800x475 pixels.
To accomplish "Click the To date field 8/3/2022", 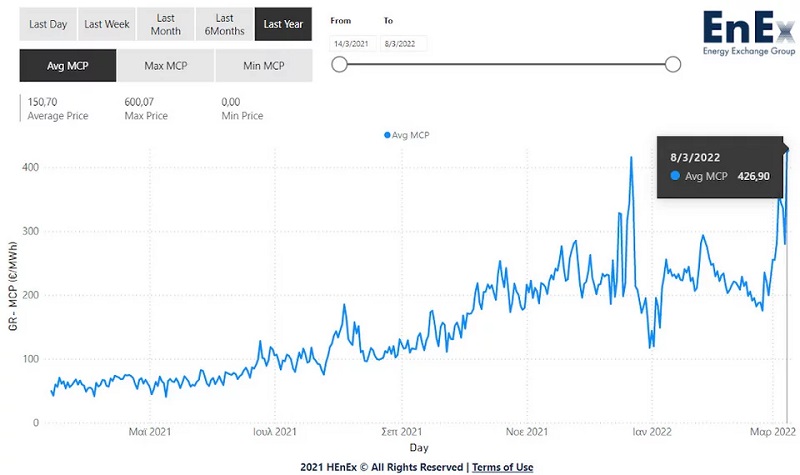I will pyautogui.click(x=406, y=43).
